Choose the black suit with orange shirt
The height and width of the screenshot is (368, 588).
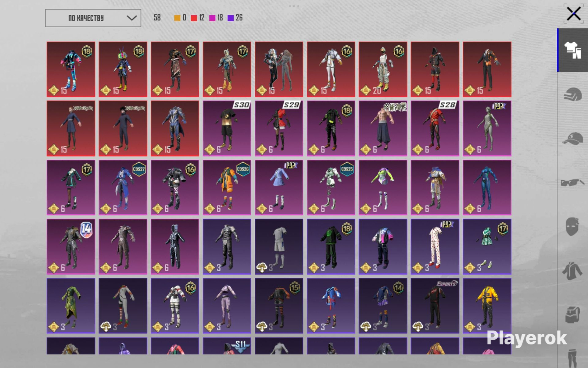487,69
